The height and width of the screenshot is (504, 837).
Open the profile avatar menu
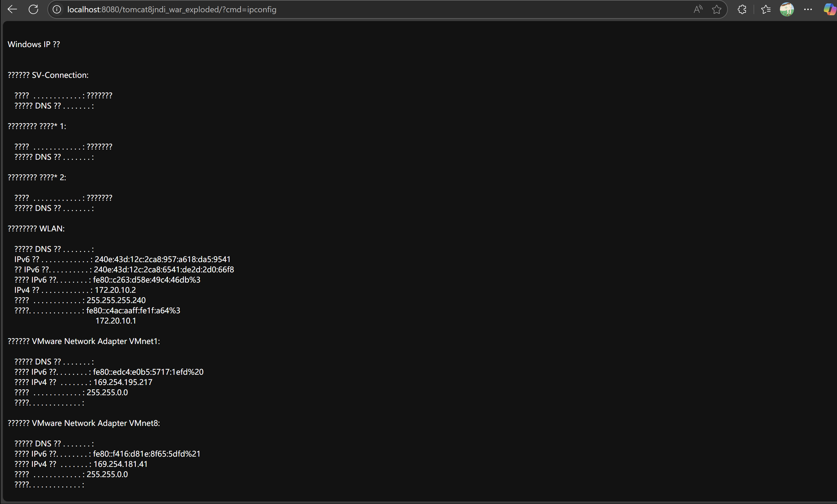(x=787, y=9)
